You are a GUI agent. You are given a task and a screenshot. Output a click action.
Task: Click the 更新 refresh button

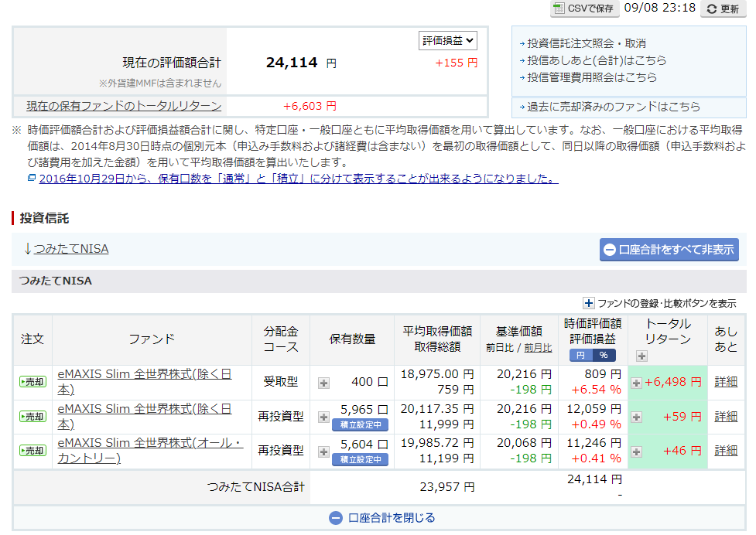pos(724,9)
